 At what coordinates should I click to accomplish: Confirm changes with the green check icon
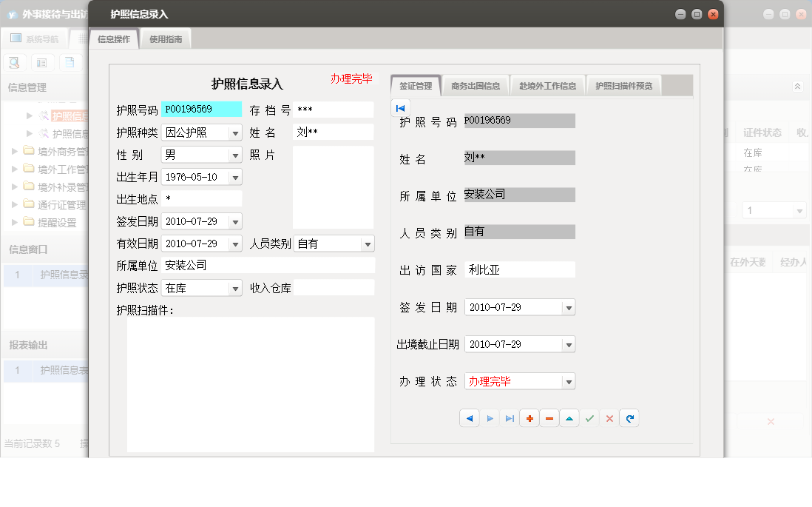(589, 418)
